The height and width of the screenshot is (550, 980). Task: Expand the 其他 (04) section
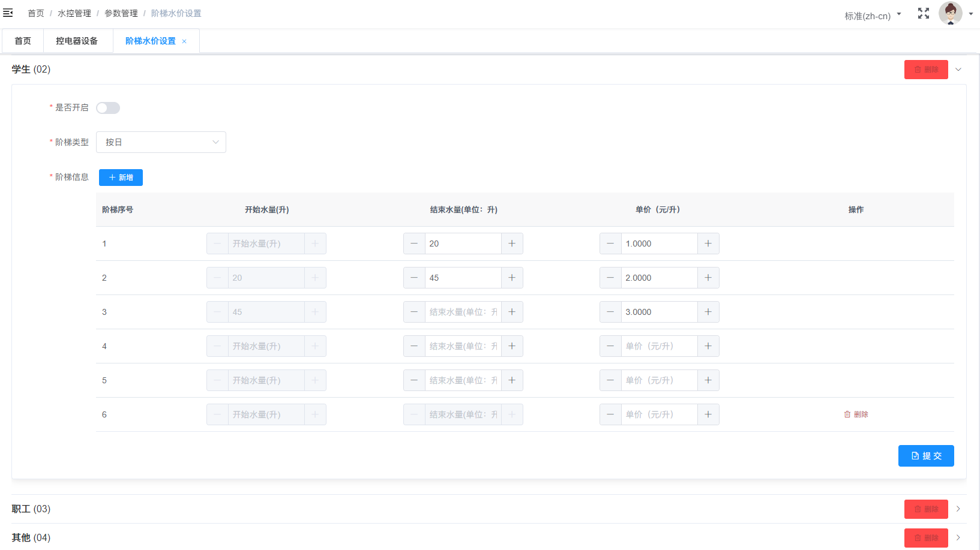click(x=958, y=537)
